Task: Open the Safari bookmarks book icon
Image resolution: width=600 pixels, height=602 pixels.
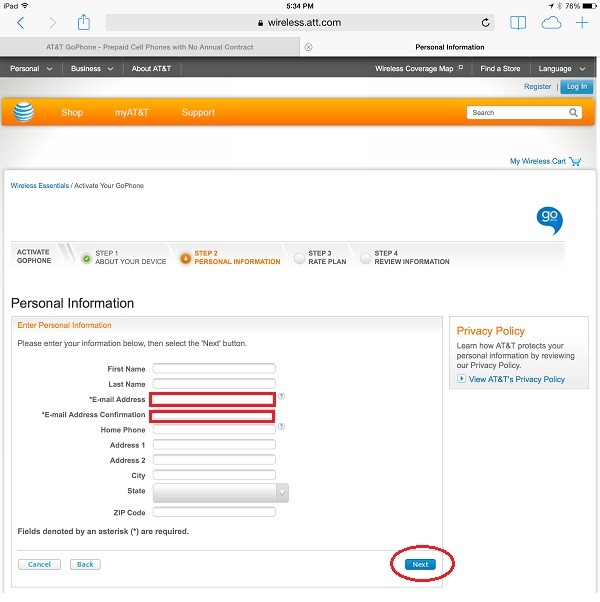Action: (x=518, y=23)
